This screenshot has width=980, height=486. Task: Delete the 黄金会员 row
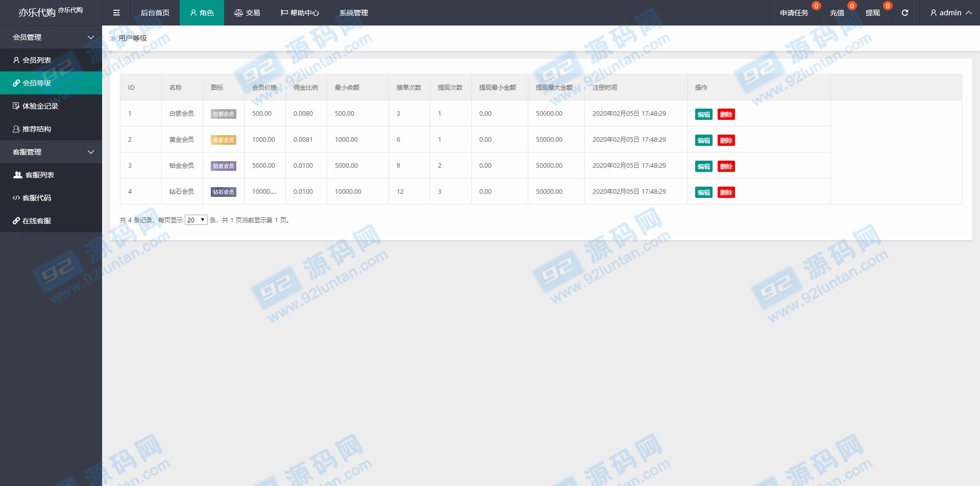point(726,140)
